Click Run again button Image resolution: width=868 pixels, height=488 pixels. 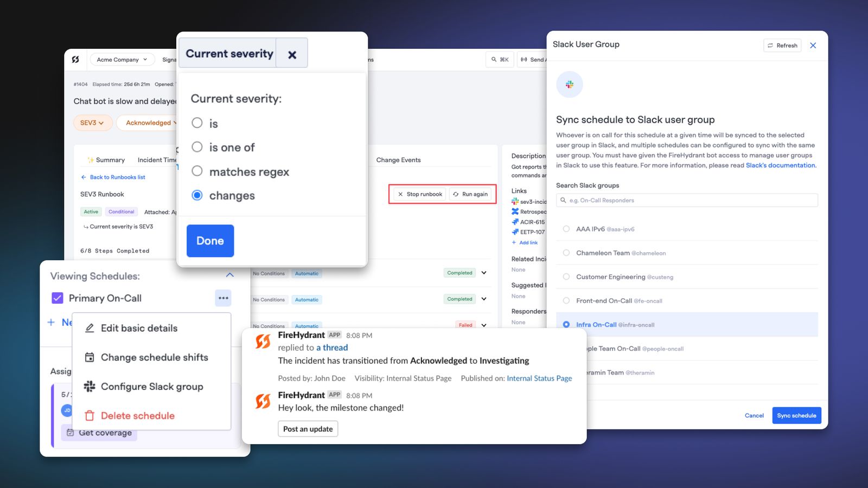pyautogui.click(x=470, y=194)
